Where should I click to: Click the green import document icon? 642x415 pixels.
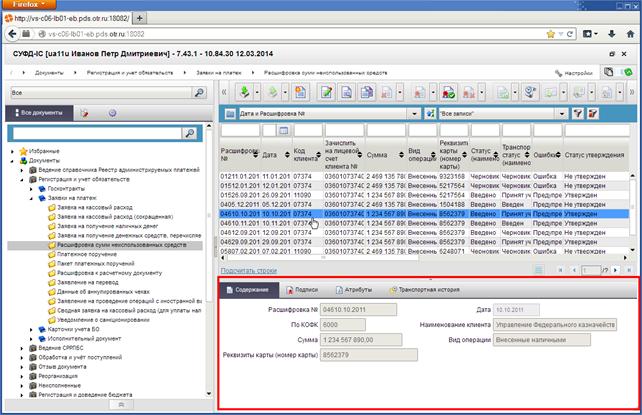[244, 92]
